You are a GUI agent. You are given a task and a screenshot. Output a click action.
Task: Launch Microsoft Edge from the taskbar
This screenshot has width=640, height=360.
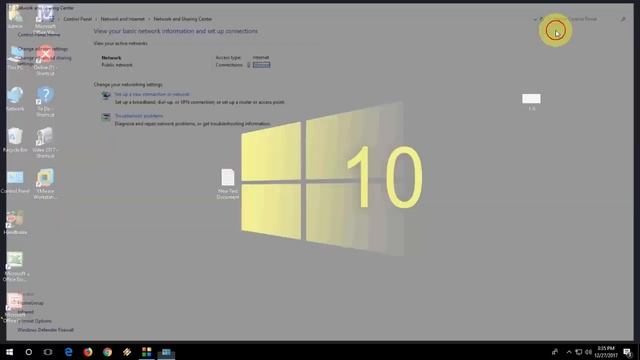coord(68,352)
